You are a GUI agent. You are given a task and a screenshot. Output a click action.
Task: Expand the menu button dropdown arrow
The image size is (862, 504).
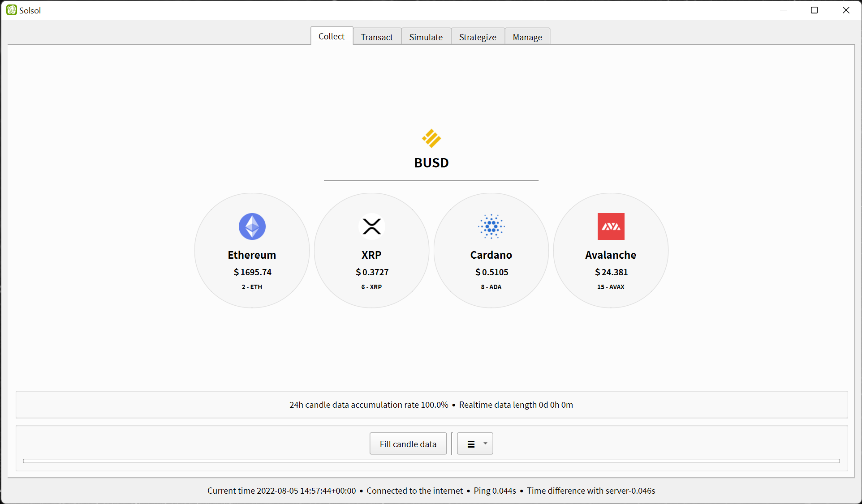(485, 444)
